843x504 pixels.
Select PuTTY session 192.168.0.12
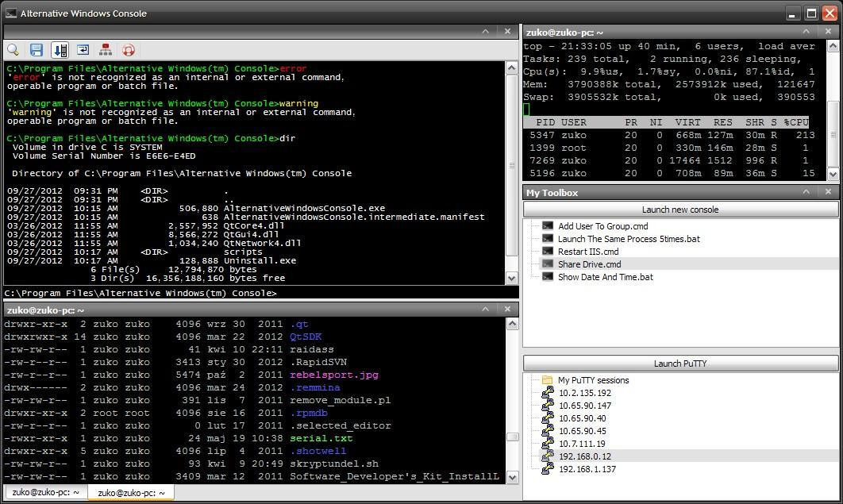point(585,456)
